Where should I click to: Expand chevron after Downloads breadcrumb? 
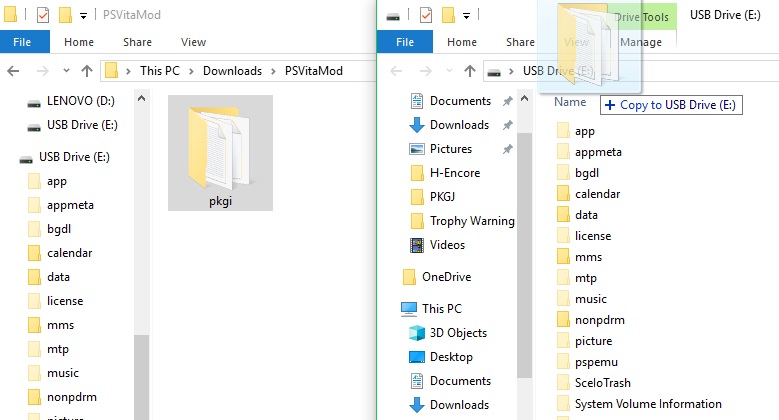click(x=273, y=71)
